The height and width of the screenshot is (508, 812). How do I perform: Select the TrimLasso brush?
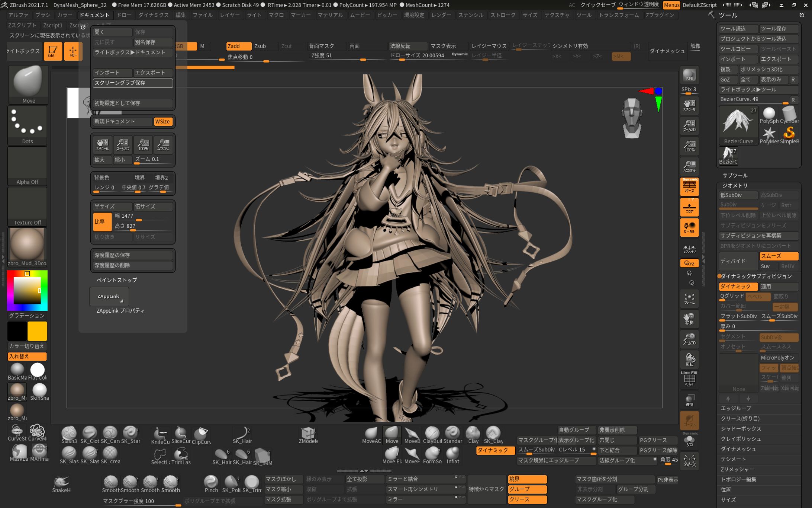click(x=181, y=456)
